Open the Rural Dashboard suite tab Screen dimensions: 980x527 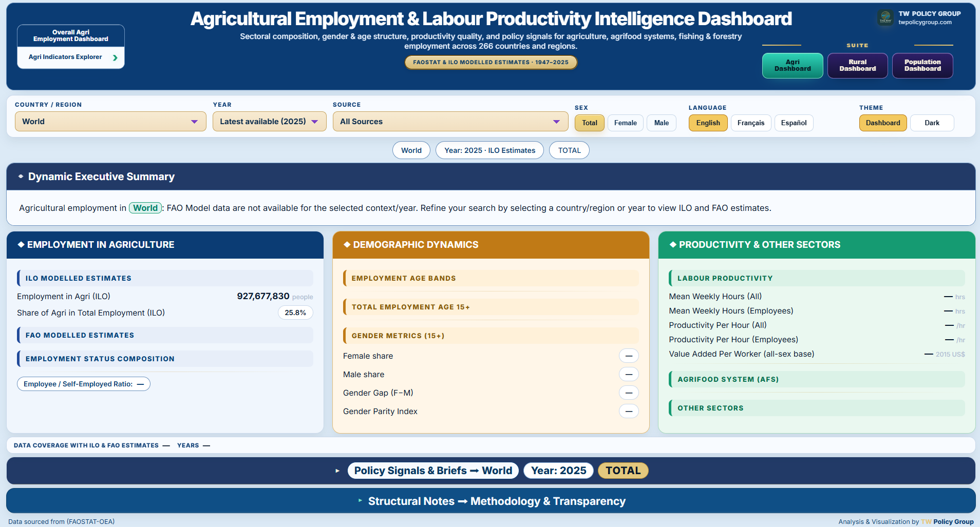[x=858, y=66]
